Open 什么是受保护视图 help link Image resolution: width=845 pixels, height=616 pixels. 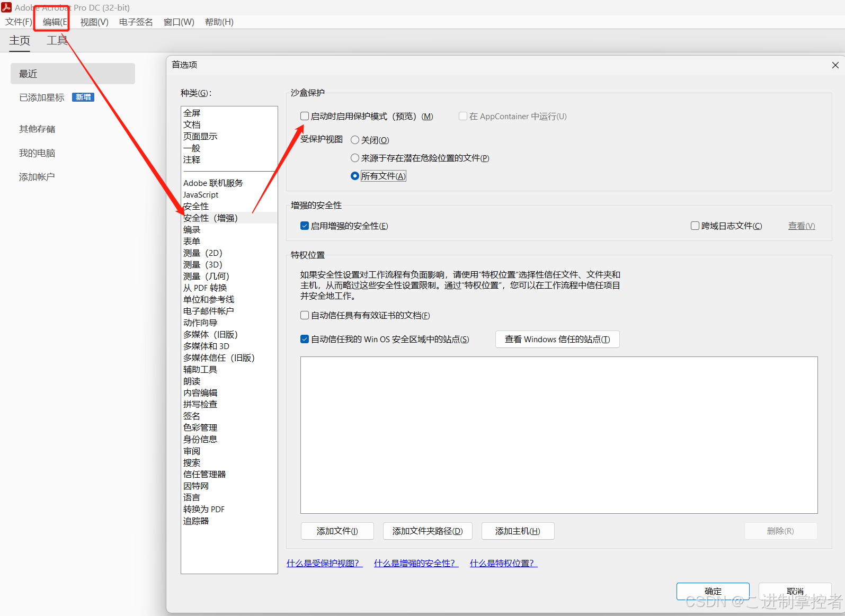click(x=324, y=563)
